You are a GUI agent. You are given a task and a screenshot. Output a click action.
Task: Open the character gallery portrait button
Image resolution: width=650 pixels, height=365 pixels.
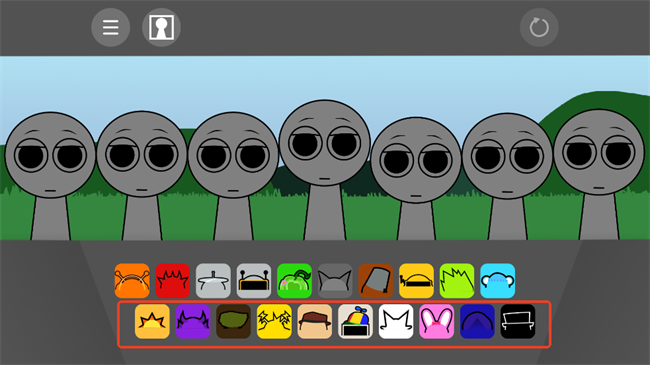click(161, 27)
